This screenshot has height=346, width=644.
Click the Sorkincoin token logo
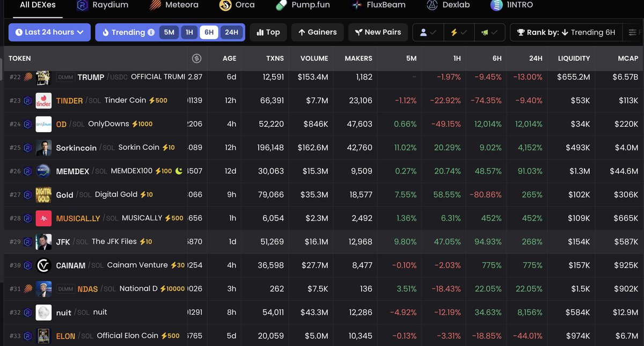click(x=43, y=148)
